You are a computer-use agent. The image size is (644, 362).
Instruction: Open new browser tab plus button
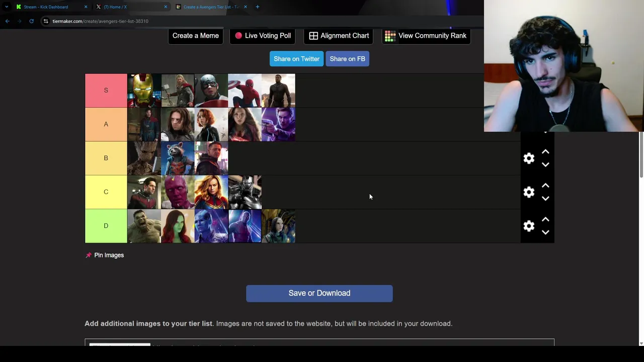(257, 7)
